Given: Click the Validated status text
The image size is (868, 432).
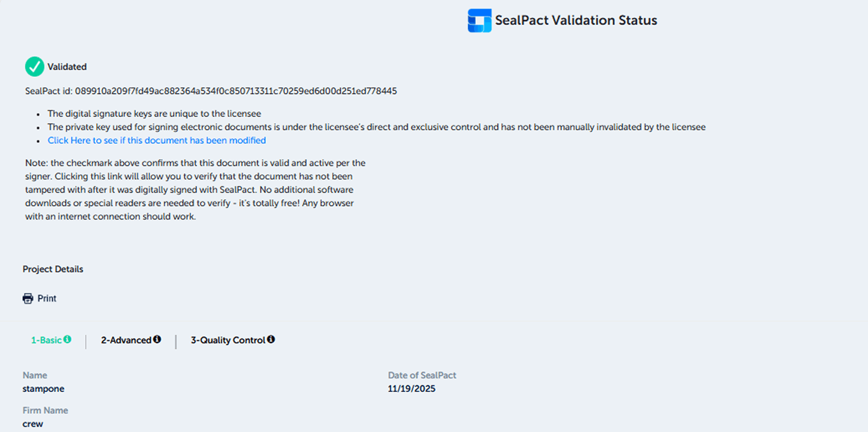Looking at the screenshot, I should 67,67.
